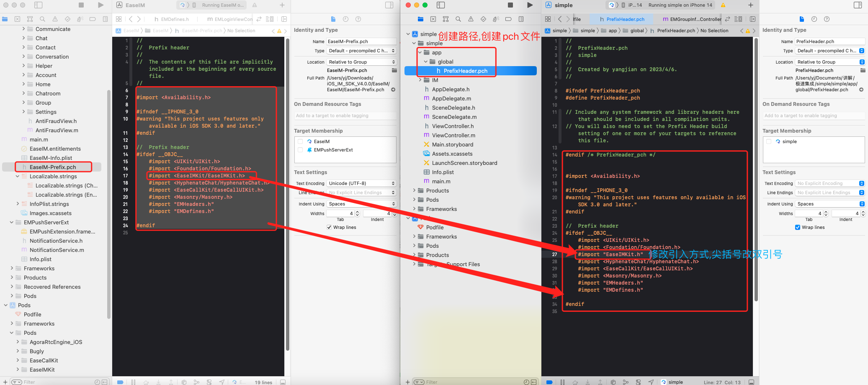Click the add new tab plus in the simple toolbar

point(751,5)
